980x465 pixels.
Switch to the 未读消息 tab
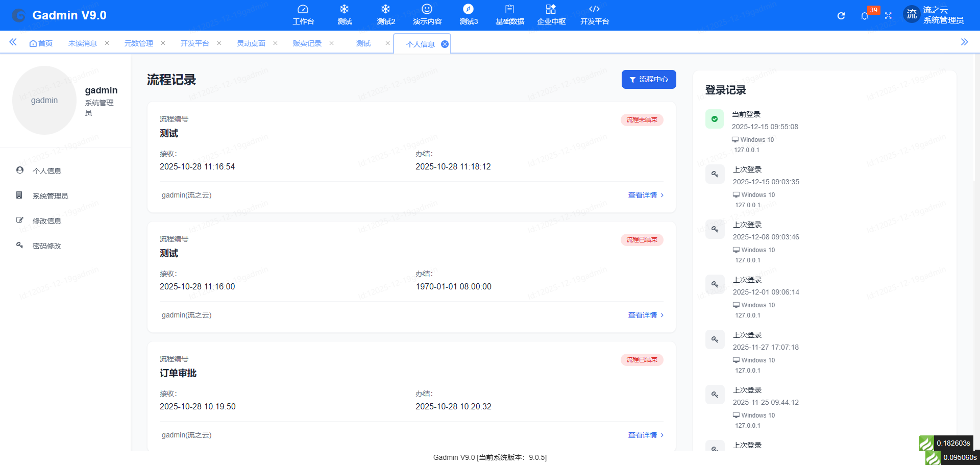coord(82,43)
